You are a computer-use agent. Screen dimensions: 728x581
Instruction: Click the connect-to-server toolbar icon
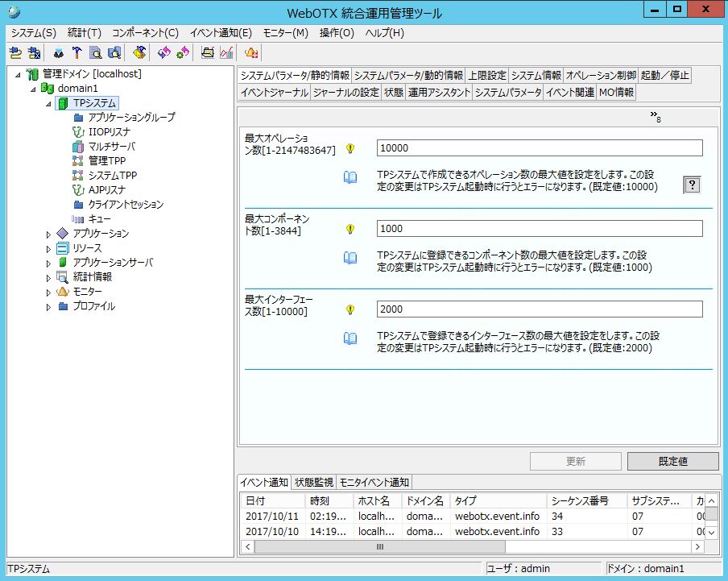pos(15,53)
